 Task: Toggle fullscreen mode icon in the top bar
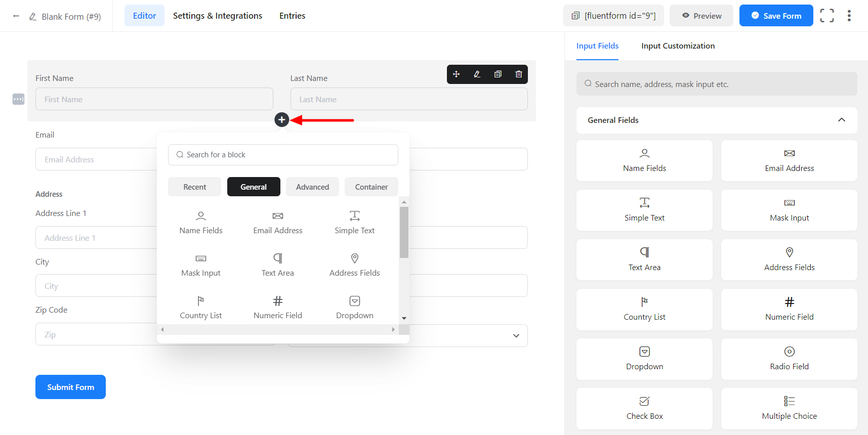click(x=827, y=16)
